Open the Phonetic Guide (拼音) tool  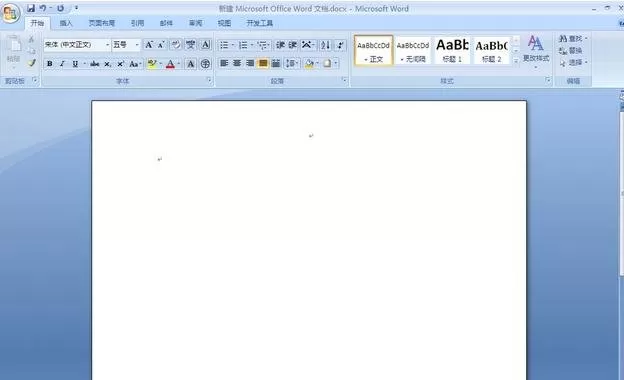pyautogui.click(x=191, y=45)
